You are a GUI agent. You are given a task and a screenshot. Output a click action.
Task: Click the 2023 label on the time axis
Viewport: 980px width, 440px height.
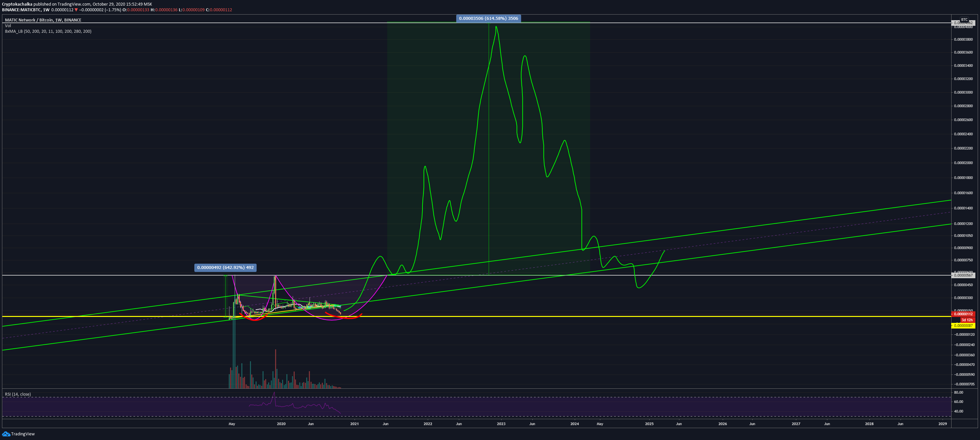[x=501, y=424]
